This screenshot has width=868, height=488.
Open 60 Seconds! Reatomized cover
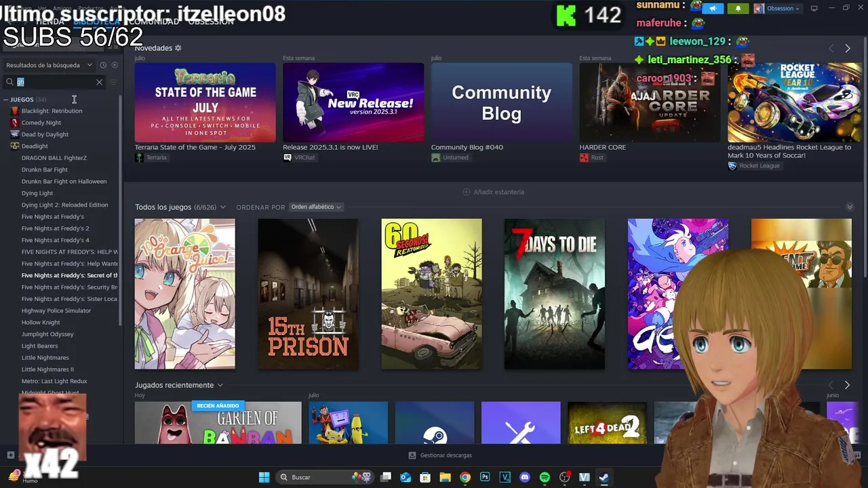(431, 294)
